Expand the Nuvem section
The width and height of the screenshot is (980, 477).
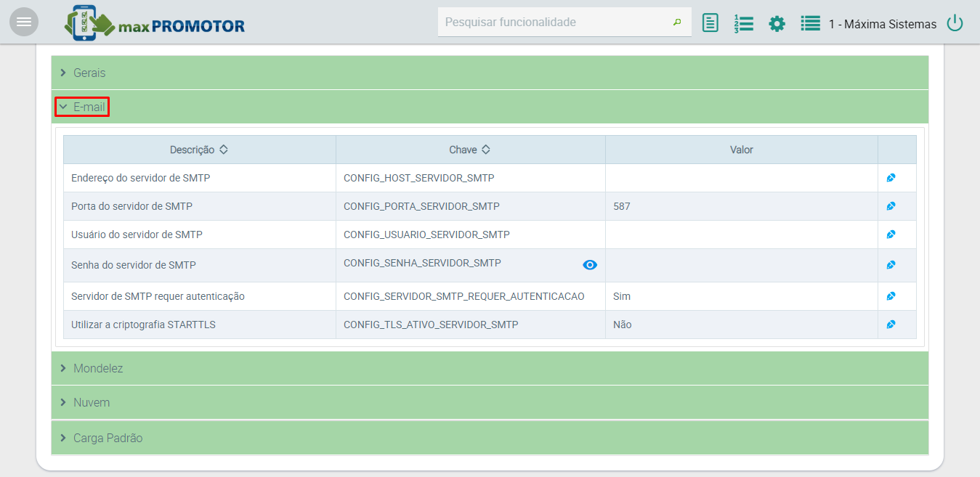[x=490, y=402]
